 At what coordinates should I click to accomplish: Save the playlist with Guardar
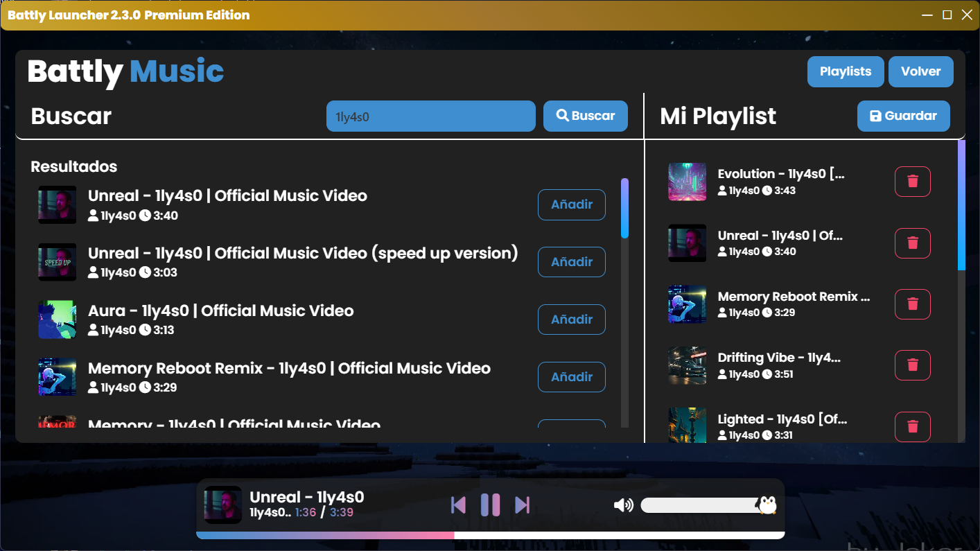(904, 116)
